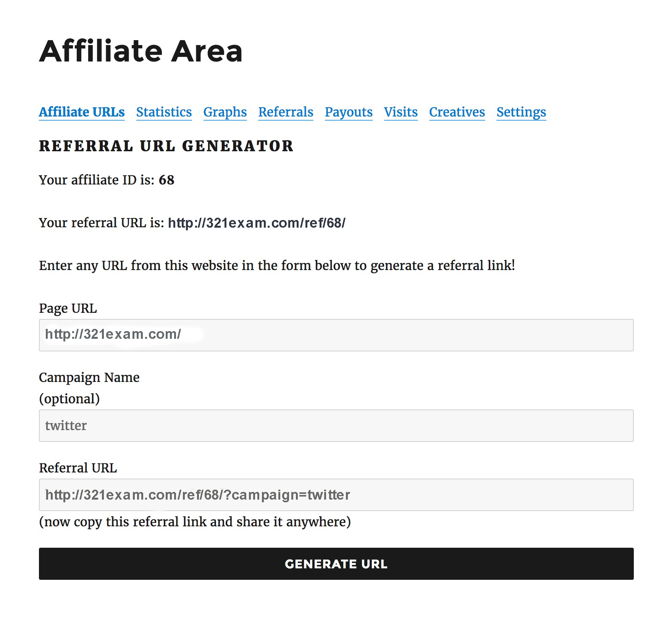Open the Visits tab
This screenshot has height=618, width=672.
point(401,112)
